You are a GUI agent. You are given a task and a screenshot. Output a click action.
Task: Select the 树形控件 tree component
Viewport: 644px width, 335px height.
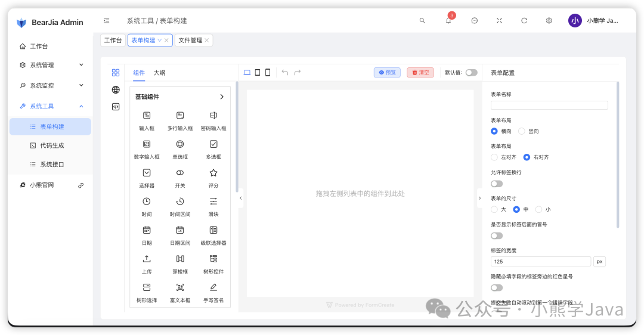pyautogui.click(x=213, y=265)
